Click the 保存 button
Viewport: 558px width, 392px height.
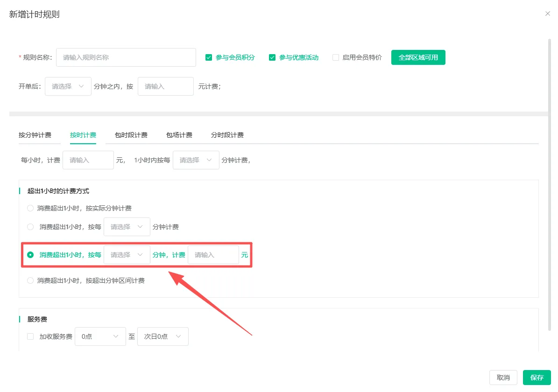tap(537, 378)
